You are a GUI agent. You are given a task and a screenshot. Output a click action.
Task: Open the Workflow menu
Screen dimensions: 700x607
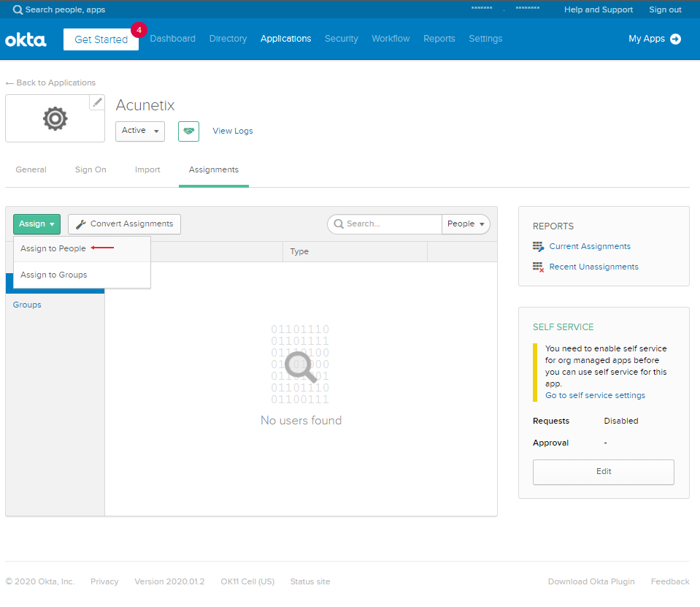coord(391,39)
